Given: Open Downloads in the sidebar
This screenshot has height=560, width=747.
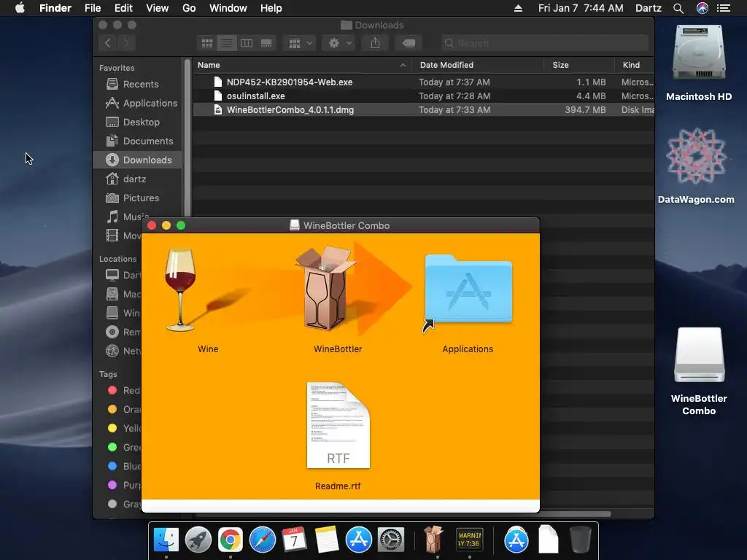Looking at the screenshot, I should (138, 160).
